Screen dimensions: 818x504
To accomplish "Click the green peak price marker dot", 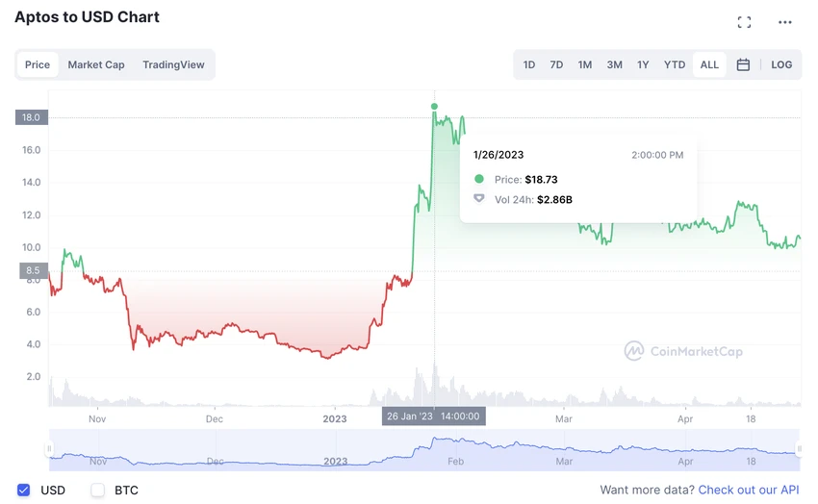I will tap(434, 106).
